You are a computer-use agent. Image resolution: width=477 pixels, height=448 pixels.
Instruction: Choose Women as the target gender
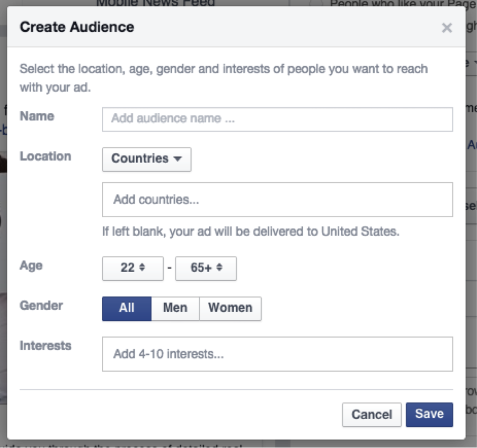pyautogui.click(x=230, y=308)
